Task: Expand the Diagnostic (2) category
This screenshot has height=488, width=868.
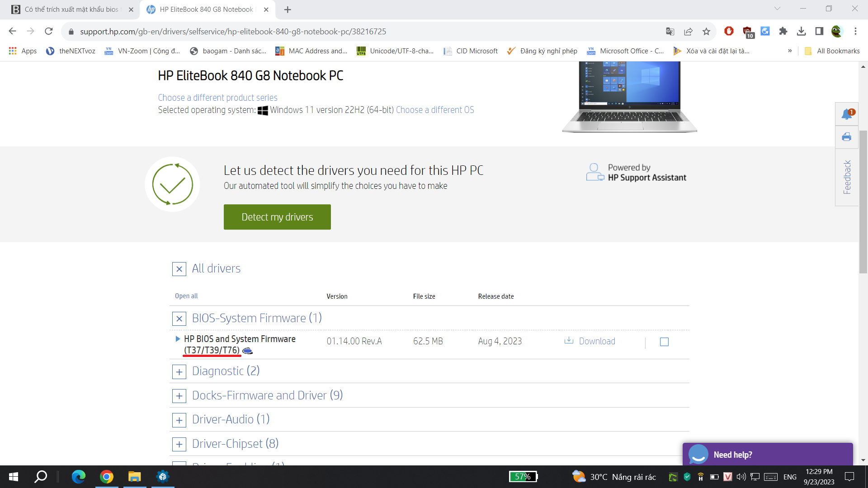Action: (x=179, y=372)
